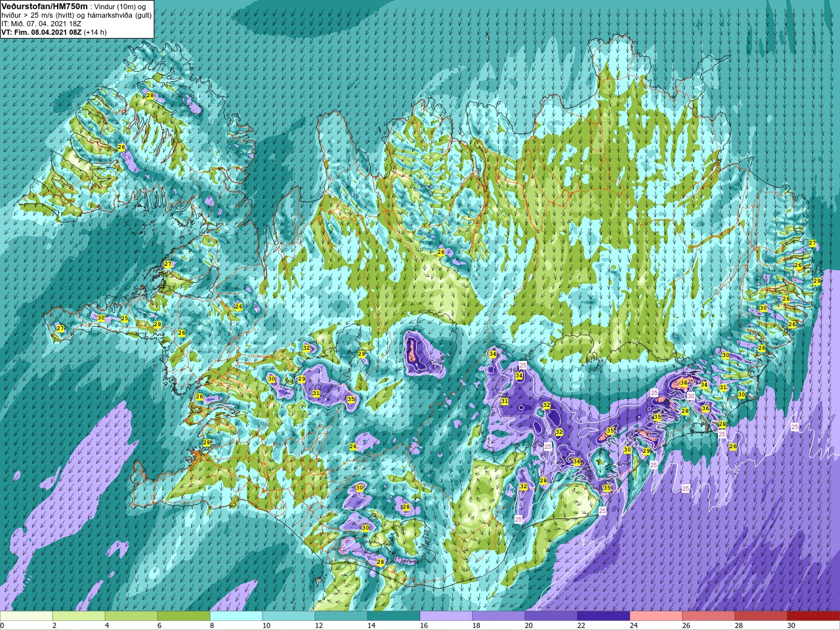Click the legend scale value "18"
The image size is (840, 630).
pyautogui.click(x=476, y=625)
